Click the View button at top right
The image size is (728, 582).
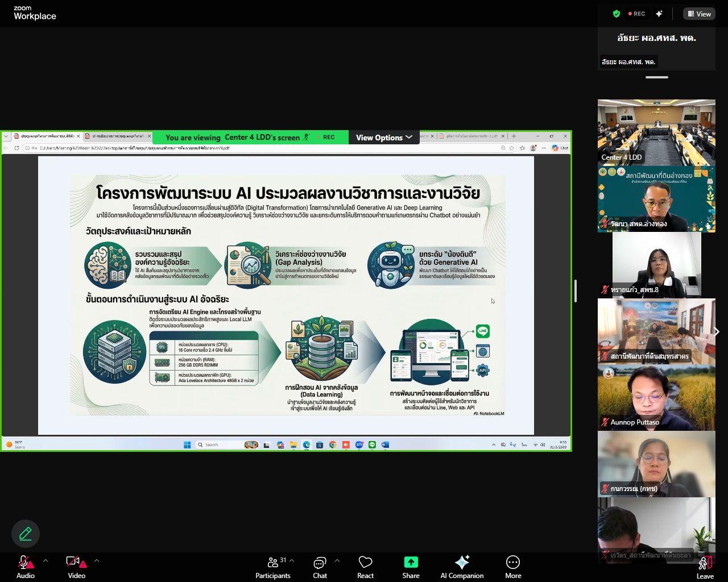pos(699,14)
